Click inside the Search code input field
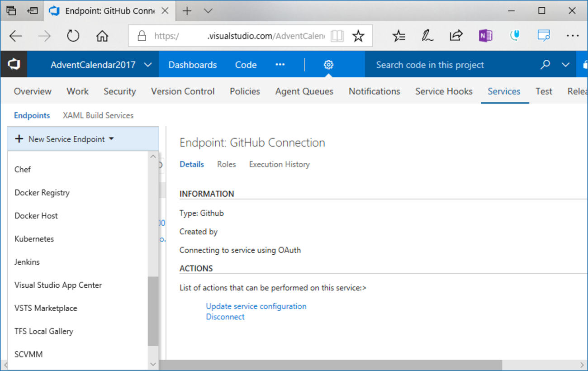The height and width of the screenshot is (371, 588). (452, 65)
